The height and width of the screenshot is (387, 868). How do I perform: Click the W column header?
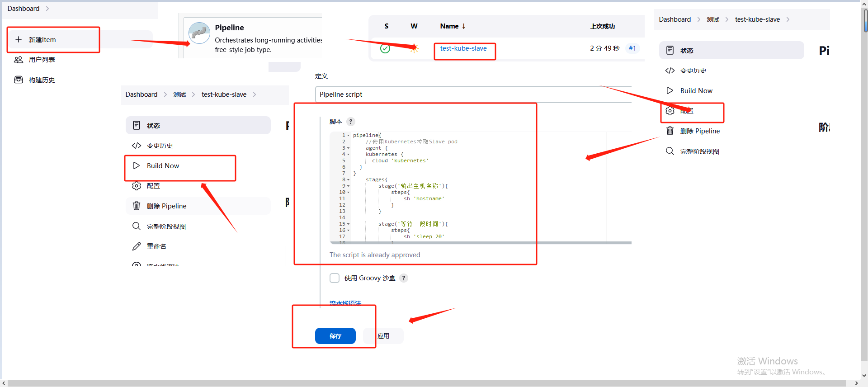tap(414, 26)
